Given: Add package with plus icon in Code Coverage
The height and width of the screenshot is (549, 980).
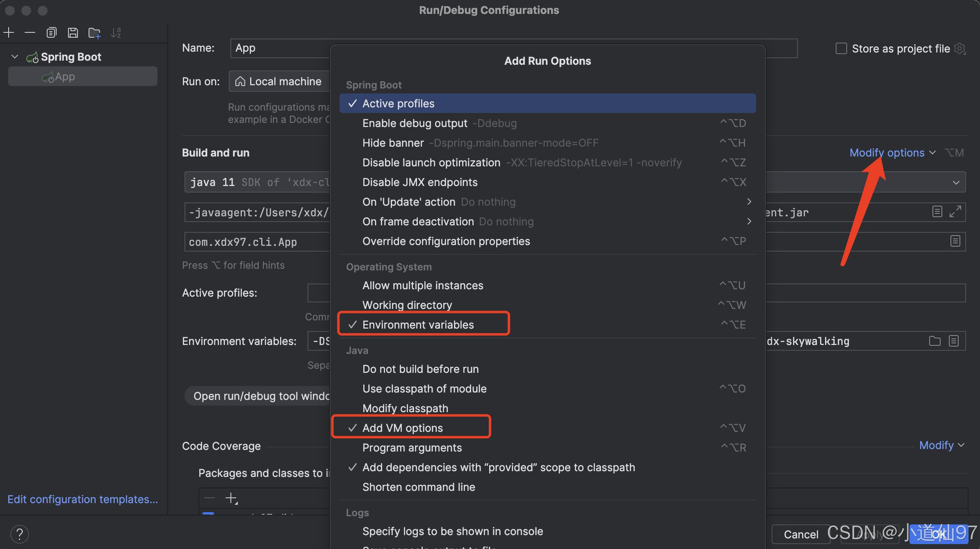Looking at the screenshot, I should [231, 498].
